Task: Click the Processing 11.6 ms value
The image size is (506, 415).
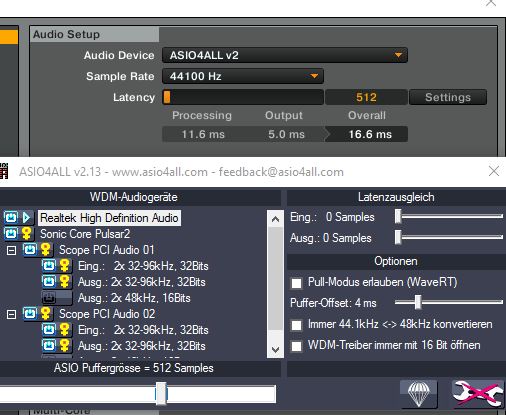Action: pyautogui.click(x=203, y=134)
